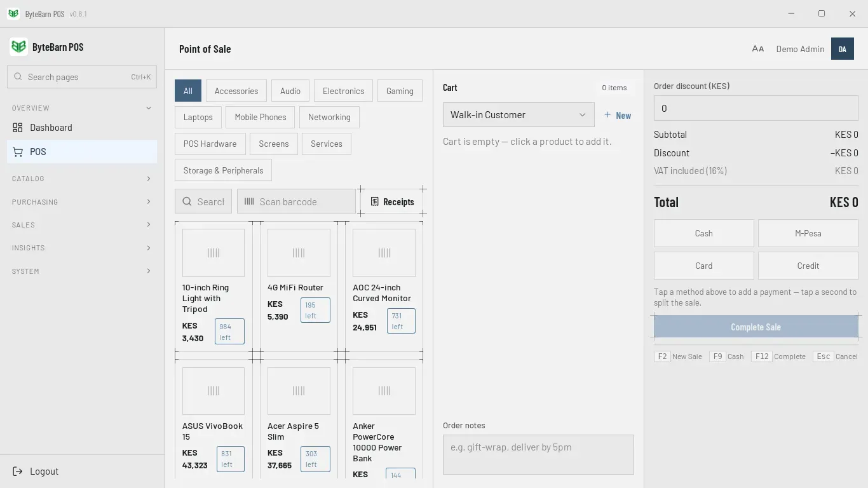Expand the Sales section

[x=82, y=225]
